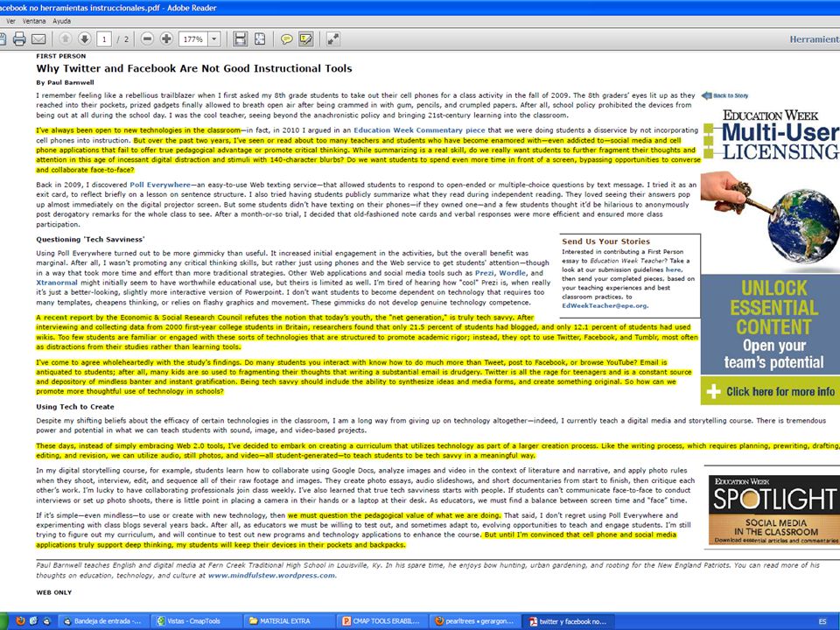Go to previous page with up arrow
This screenshot has height=630, width=840.
(x=66, y=38)
